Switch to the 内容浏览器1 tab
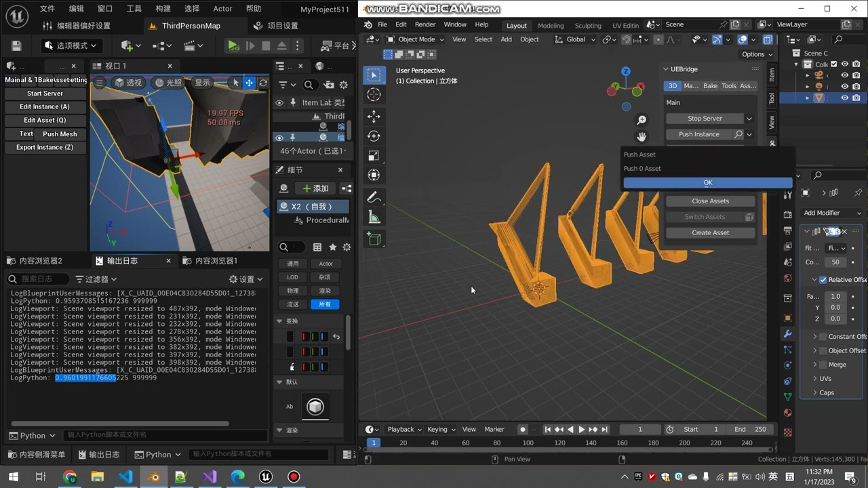 tap(216, 260)
